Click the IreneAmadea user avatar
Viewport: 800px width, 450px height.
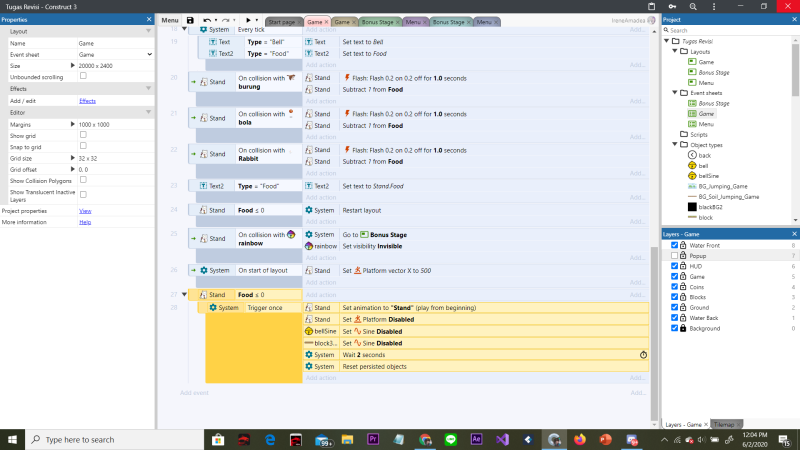click(652, 20)
